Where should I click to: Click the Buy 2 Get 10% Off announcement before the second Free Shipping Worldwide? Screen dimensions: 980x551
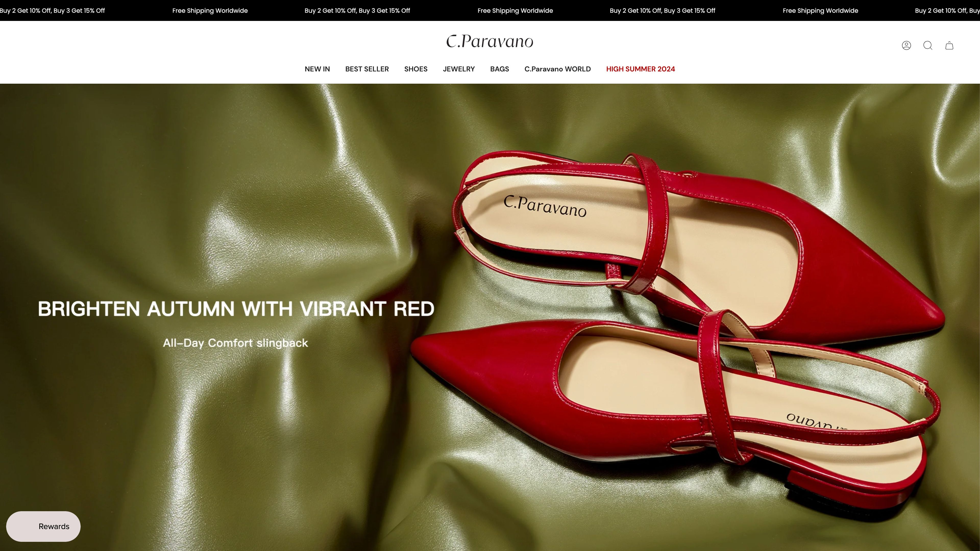point(357,11)
